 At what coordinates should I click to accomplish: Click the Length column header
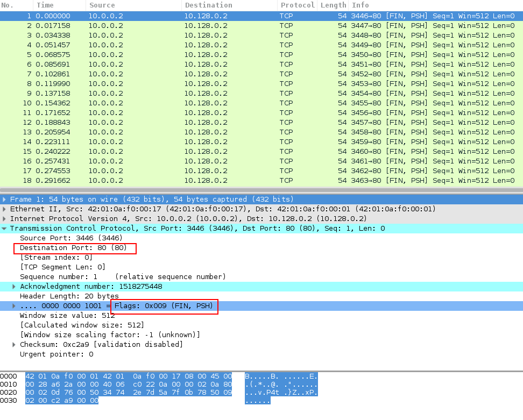coord(333,5)
